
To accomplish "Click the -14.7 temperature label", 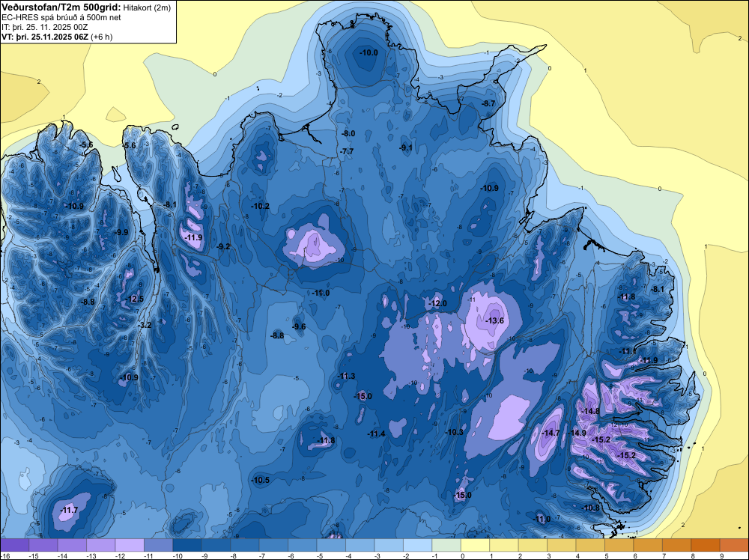I will [x=551, y=433].
